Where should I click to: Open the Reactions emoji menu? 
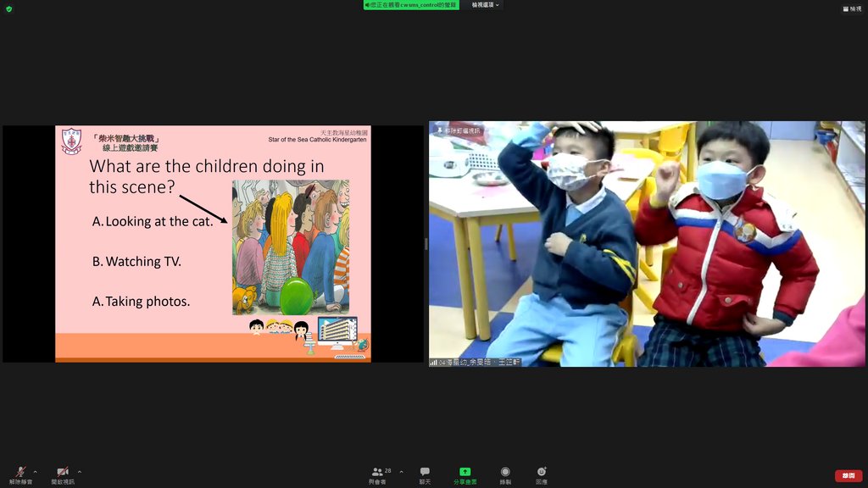(x=541, y=474)
